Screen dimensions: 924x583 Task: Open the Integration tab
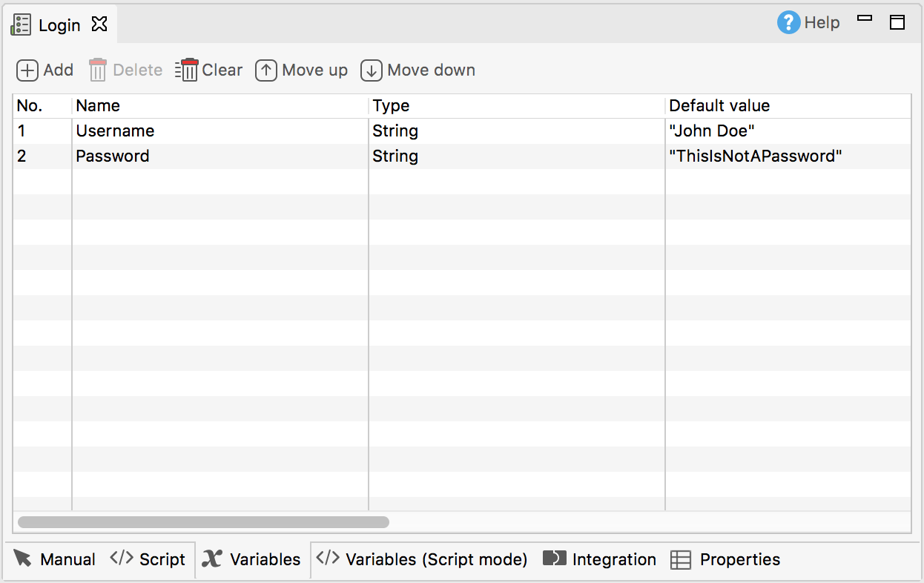(x=600, y=559)
